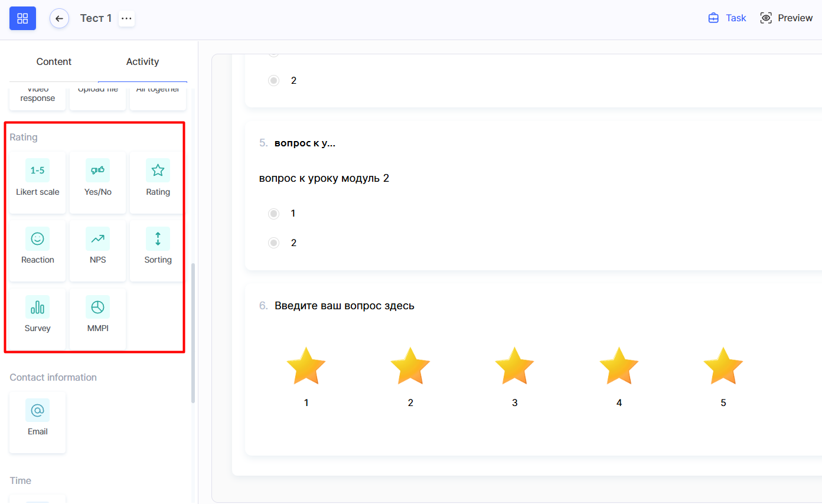The image size is (822, 504).
Task: Click the Preview button
Action: (x=787, y=18)
